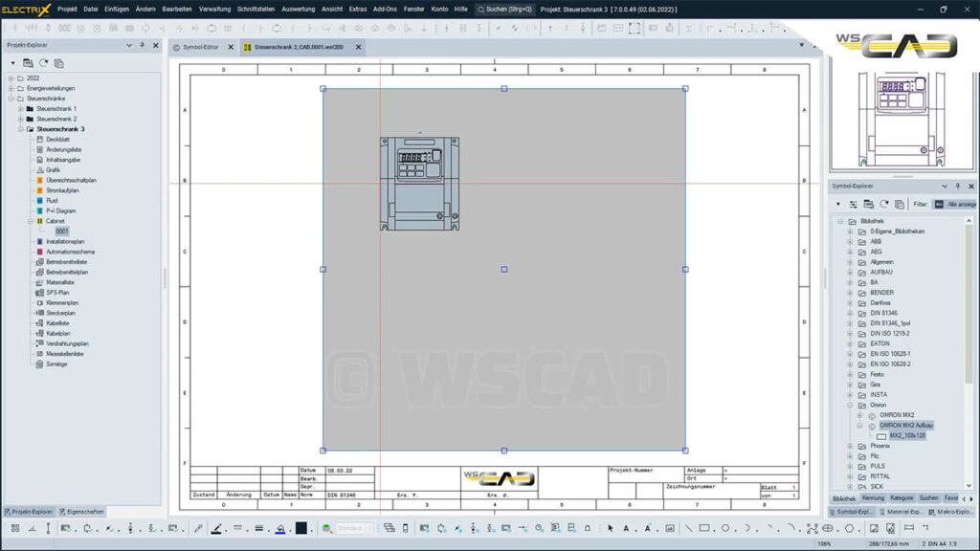
Task: Refresh the Projekt-Explorer tree
Action: [43, 63]
